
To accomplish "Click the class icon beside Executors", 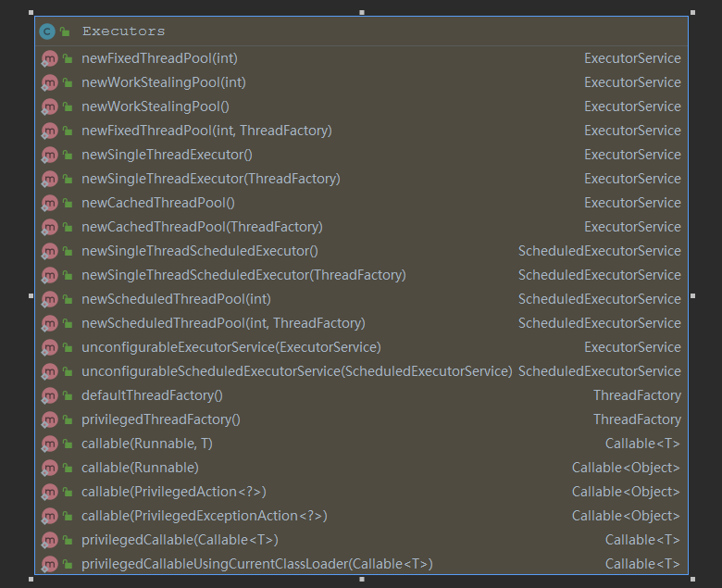I will click(x=47, y=31).
